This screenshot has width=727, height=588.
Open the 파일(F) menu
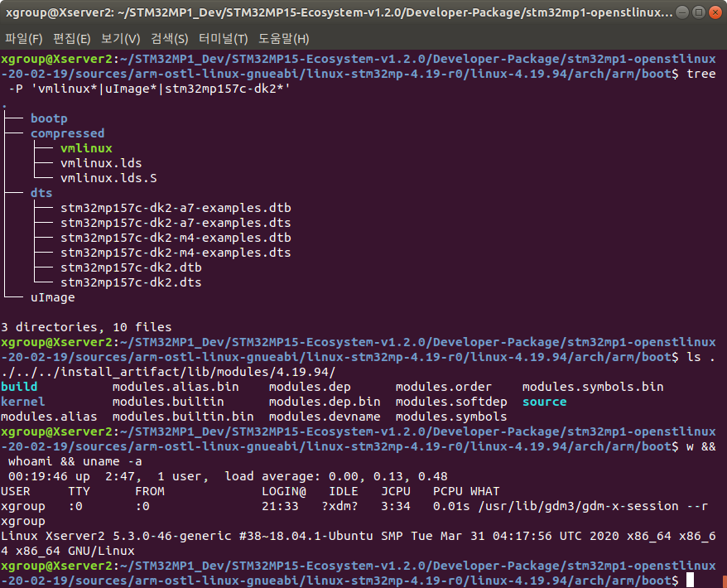click(x=24, y=38)
